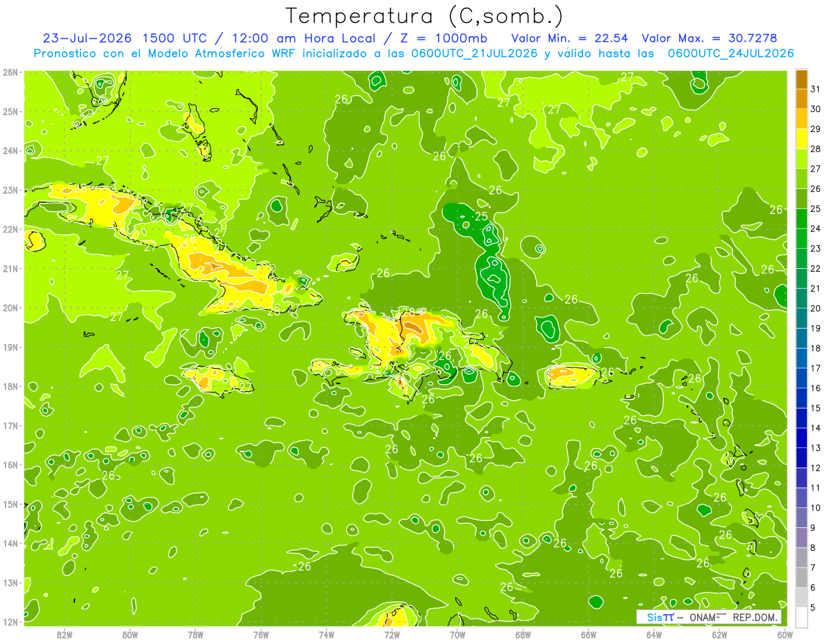This screenshot has height=644, width=834.
Task: Click the 'Modelo Atmósferico WRF' text in subtitle
Action: (220, 53)
